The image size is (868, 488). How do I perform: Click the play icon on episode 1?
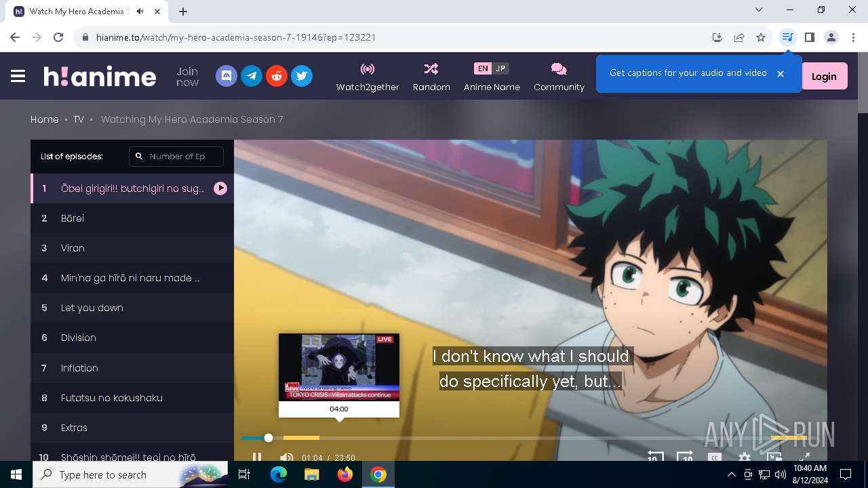coord(220,188)
